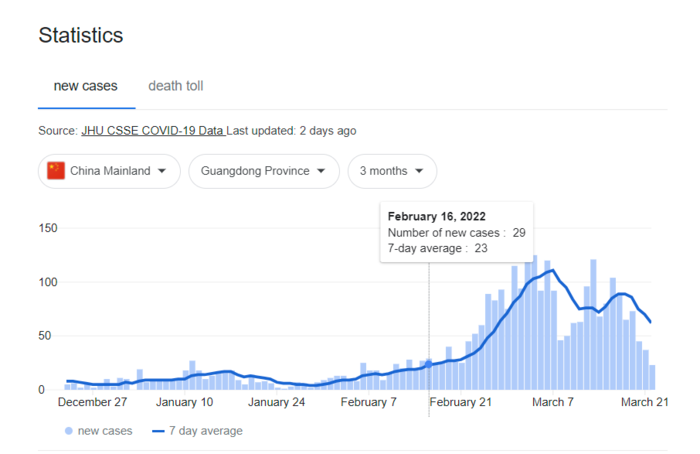700x454 pixels.
Task: Select the March 7 date label
Action: pos(553,402)
